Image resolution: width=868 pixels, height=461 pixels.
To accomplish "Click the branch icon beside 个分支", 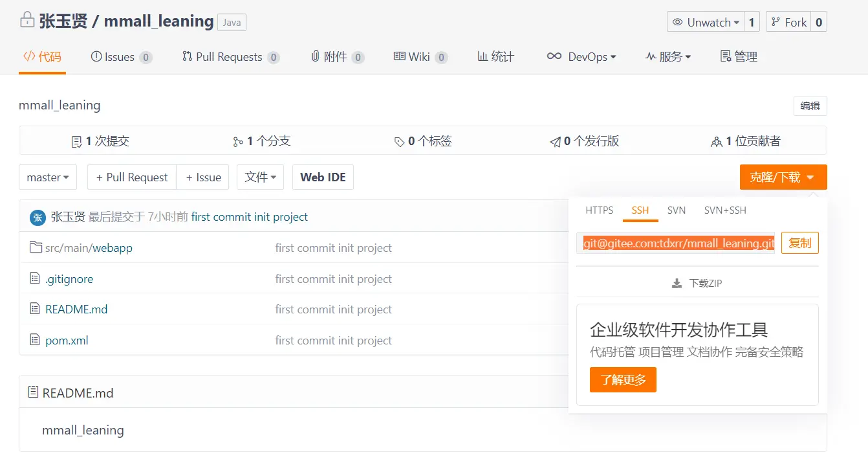I will (238, 141).
